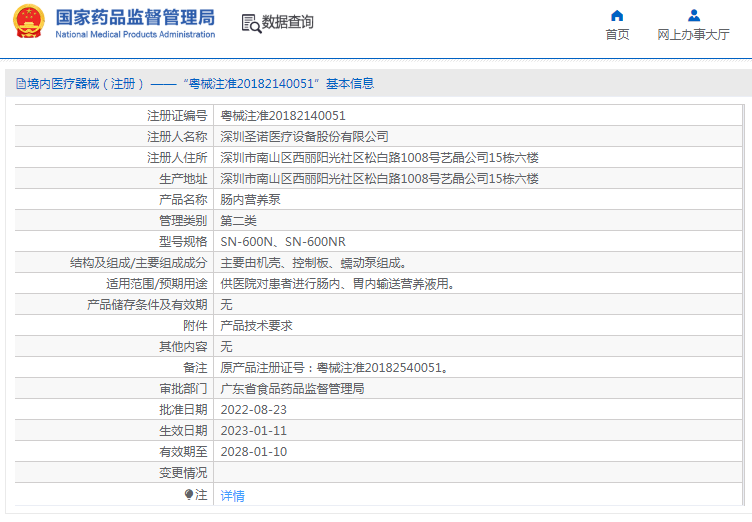Click the 网上办事大厅 person icon

coord(693,15)
